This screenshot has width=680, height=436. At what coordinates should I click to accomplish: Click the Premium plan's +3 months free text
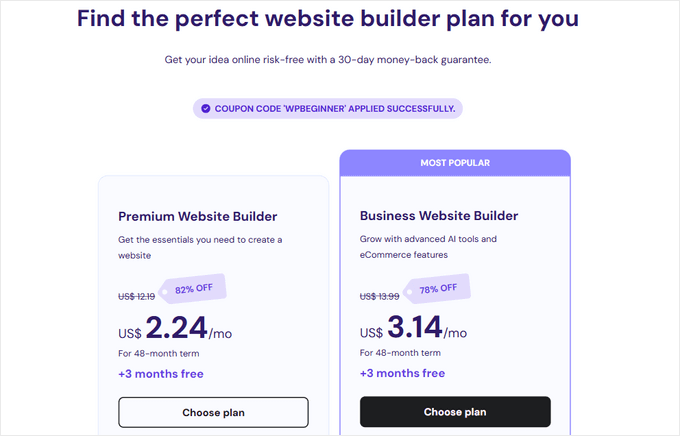tap(161, 374)
